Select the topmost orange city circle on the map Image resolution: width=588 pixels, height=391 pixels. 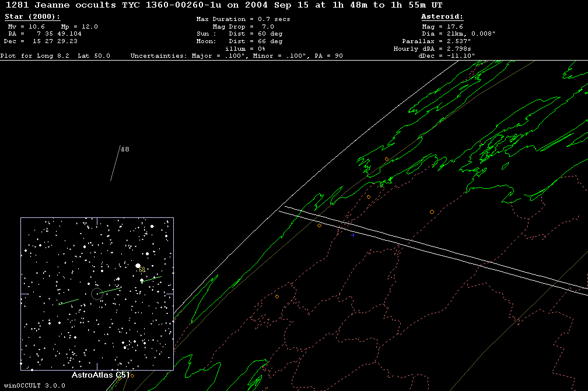point(386,159)
